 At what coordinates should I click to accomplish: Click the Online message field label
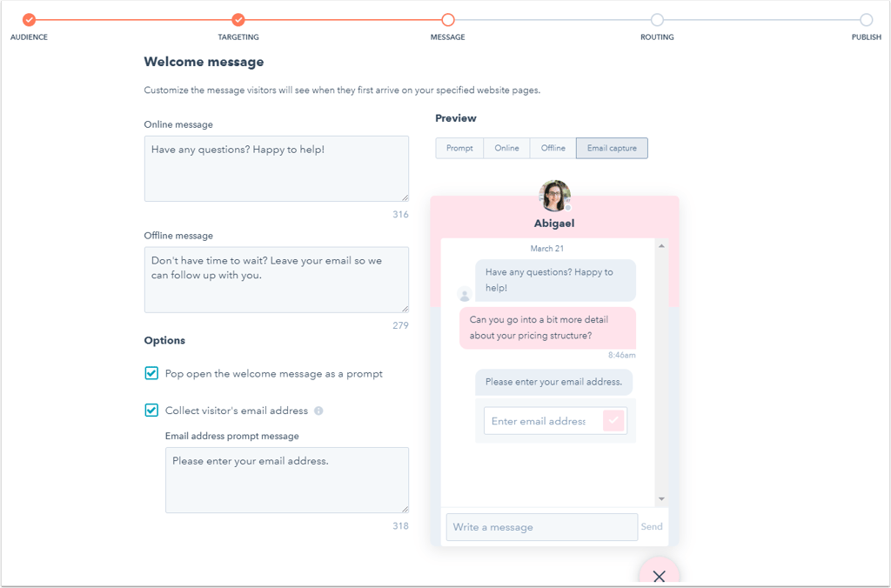pyautogui.click(x=178, y=124)
